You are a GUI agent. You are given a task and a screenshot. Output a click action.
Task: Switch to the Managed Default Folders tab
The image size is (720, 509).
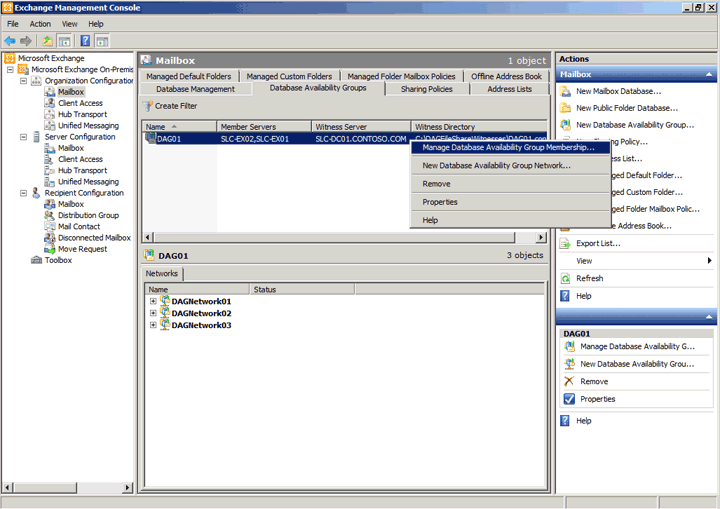pos(189,76)
